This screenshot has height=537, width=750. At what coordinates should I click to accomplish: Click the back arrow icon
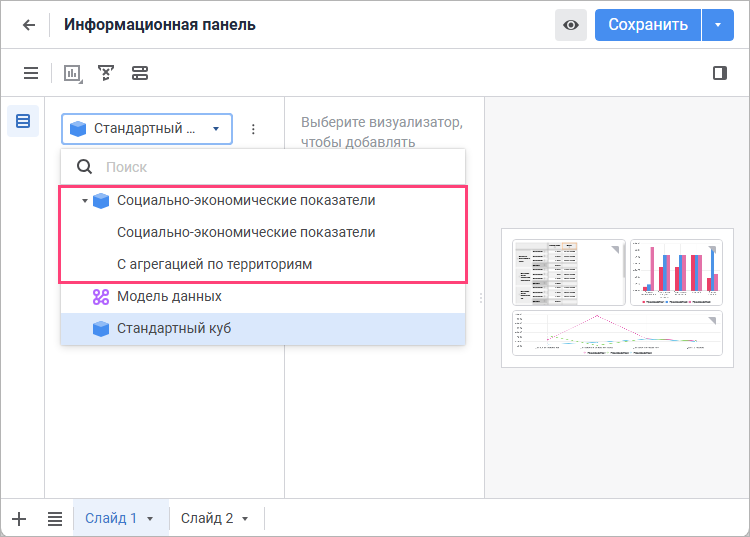(x=29, y=25)
